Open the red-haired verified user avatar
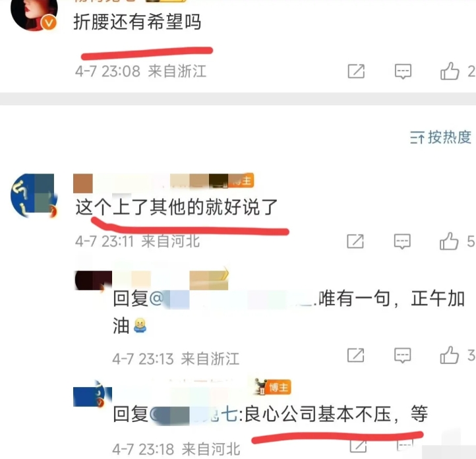Image resolution: width=476 pixels, height=459 pixels. [34, 14]
